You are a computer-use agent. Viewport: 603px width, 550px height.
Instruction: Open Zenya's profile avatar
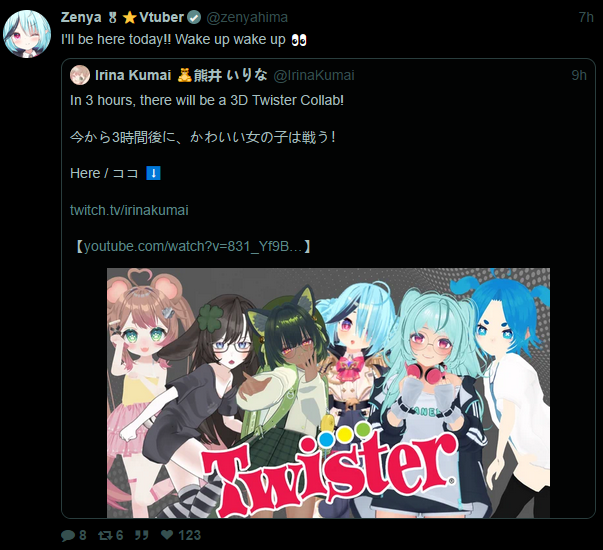pyautogui.click(x=27, y=34)
